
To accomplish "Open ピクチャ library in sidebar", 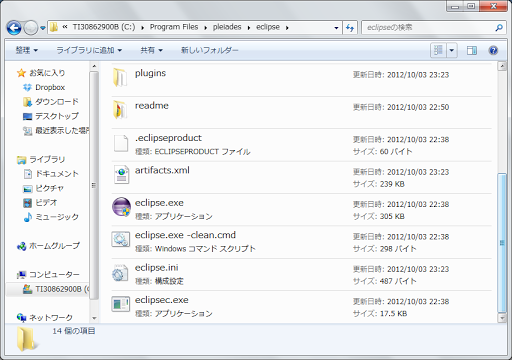I will [x=43, y=188].
